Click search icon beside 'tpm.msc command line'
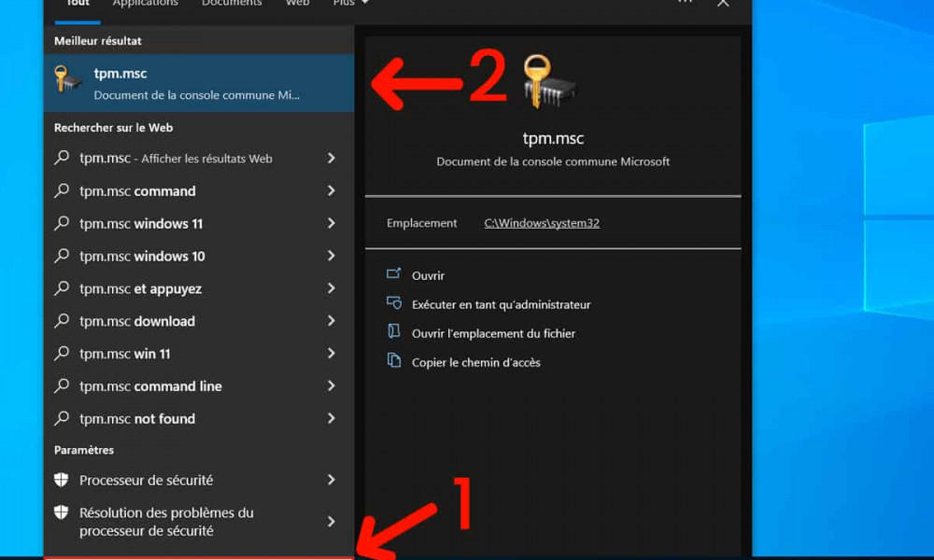This screenshot has height=560, width=934. pyautogui.click(x=62, y=385)
